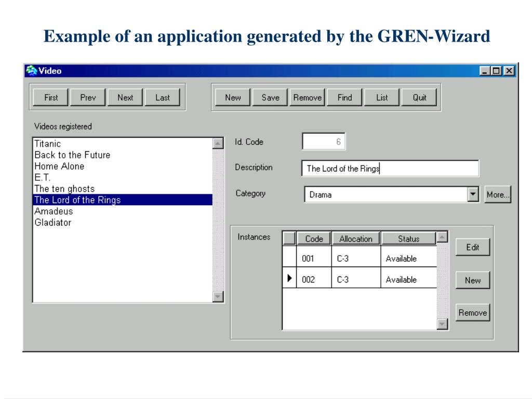Create a record with top New button
The height and width of the screenshot is (399, 532).
(x=233, y=98)
